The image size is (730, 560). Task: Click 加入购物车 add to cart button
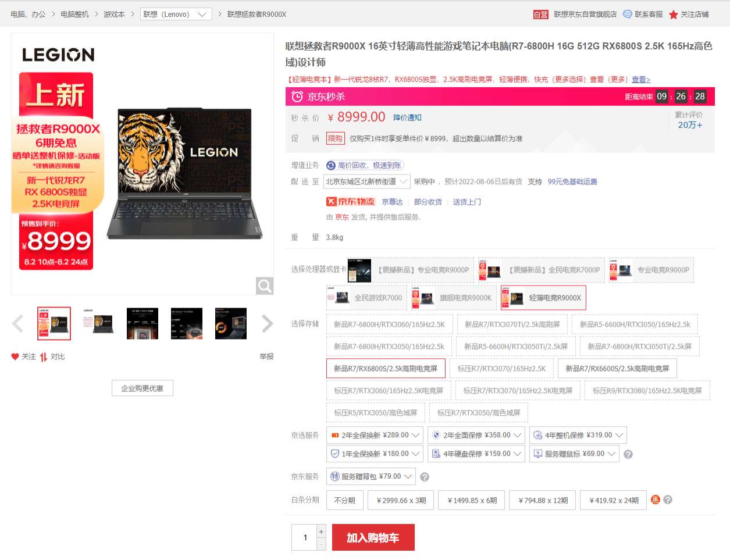(373, 537)
